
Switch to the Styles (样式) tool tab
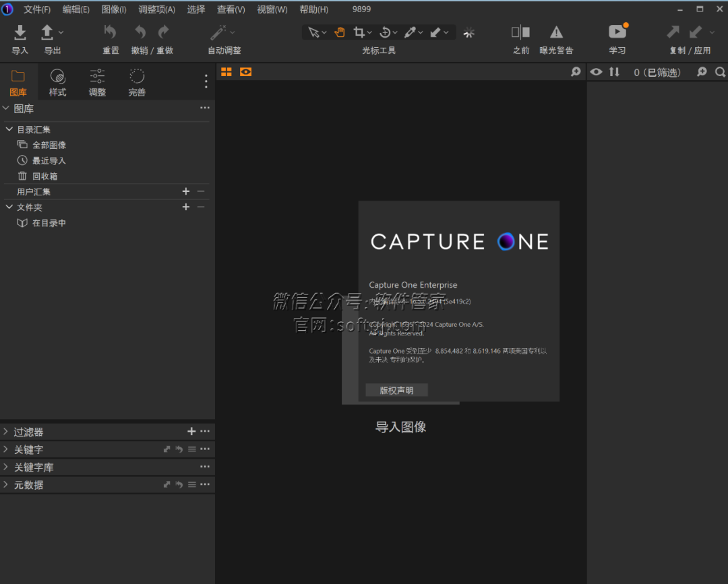[57, 83]
